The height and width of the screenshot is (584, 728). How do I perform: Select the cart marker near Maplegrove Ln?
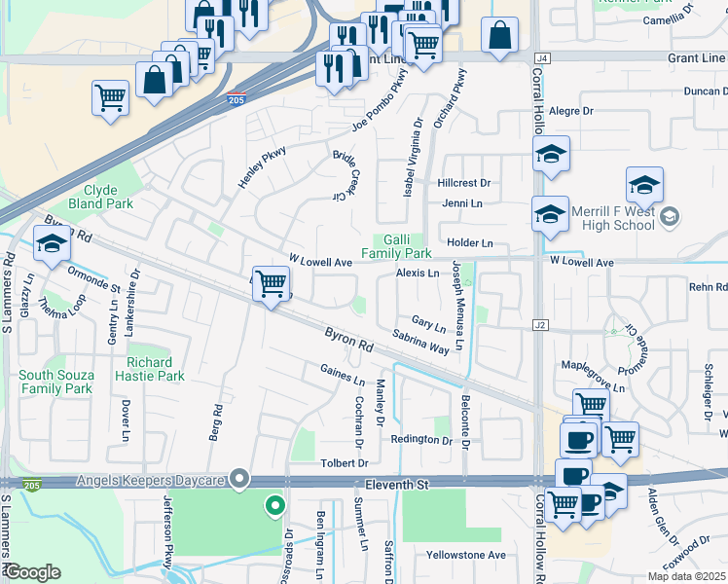pos(592,404)
